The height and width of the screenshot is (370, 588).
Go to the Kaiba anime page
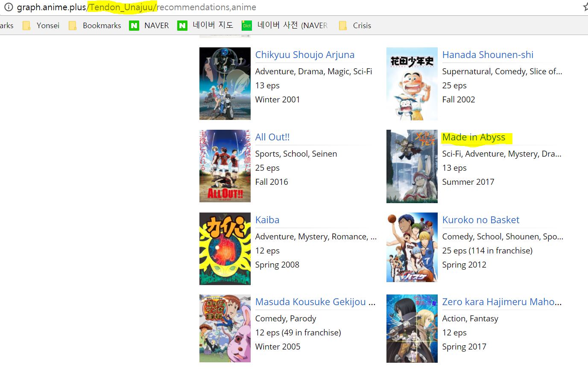pyautogui.click(x=267, y=220)
